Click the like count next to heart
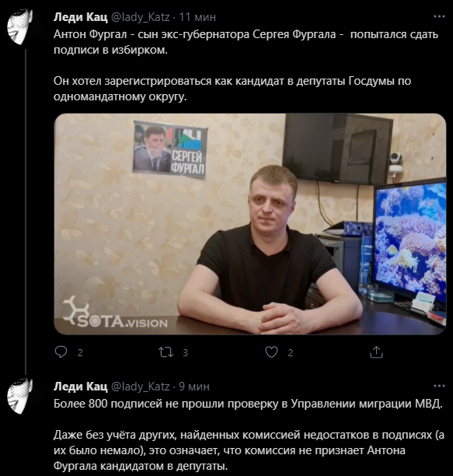453x476 pixels. pos(290,353)
